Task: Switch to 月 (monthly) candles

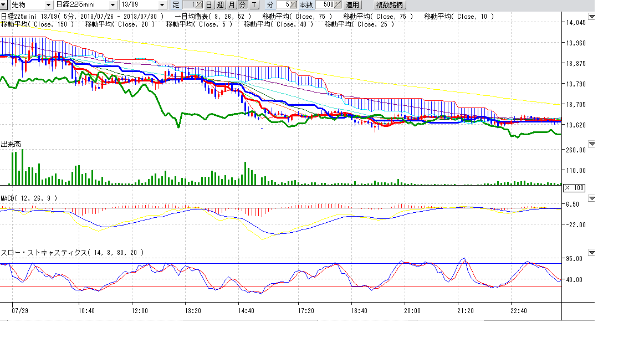Action: point(232,5)
